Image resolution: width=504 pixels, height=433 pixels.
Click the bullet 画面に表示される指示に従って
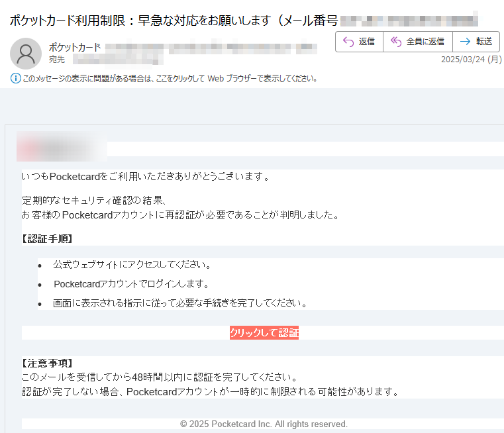point(179,303)
